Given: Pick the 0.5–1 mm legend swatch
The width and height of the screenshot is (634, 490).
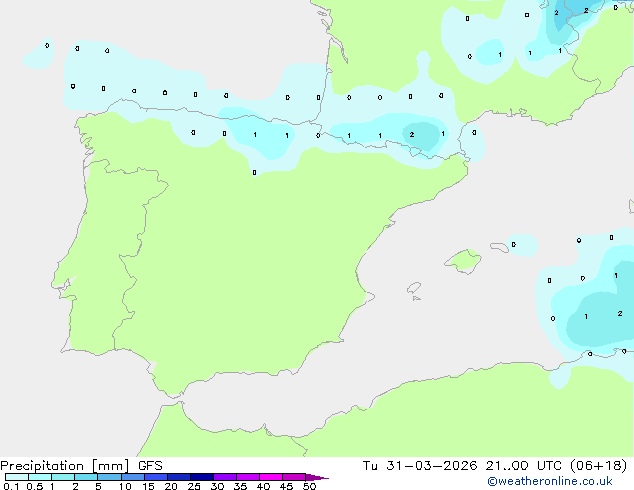Looking at the screenshot, I should click(x=40, y=477).
